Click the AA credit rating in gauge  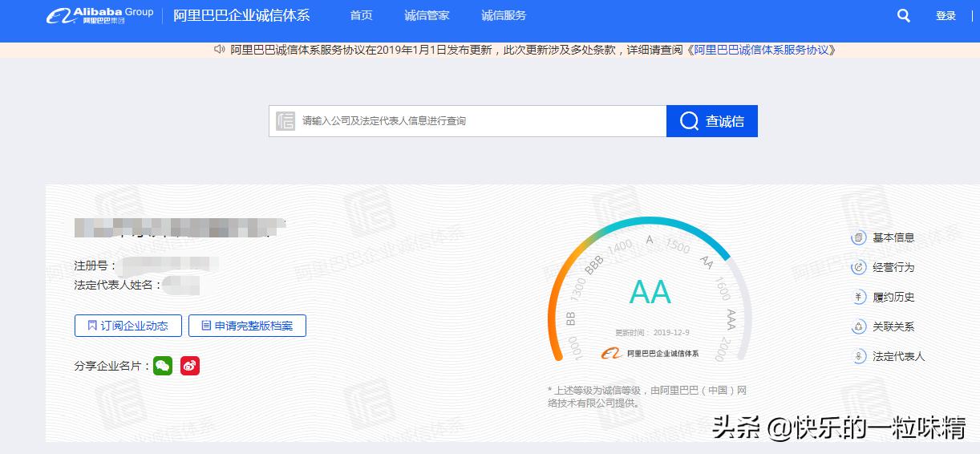650,293
